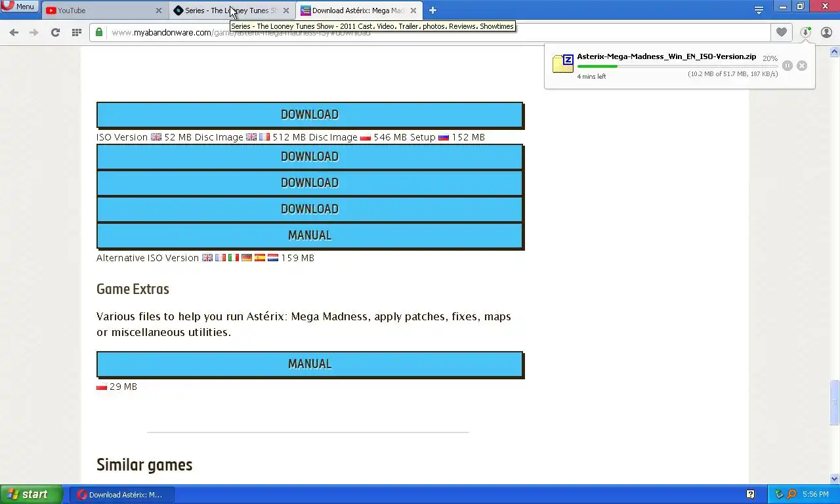
Task: Open the downloads toolbar icon
Action: click(806, 32)
